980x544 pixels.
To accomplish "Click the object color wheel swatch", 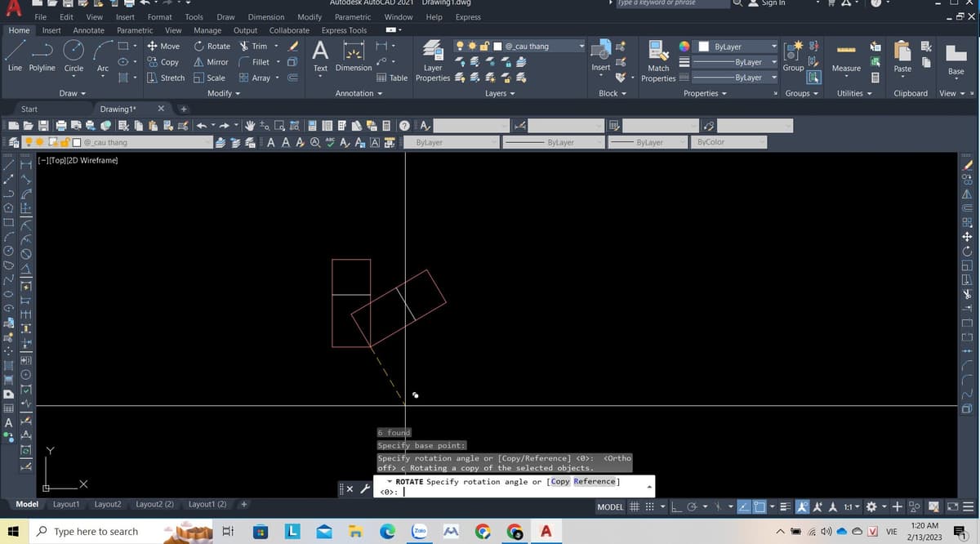I will (684, 47).
